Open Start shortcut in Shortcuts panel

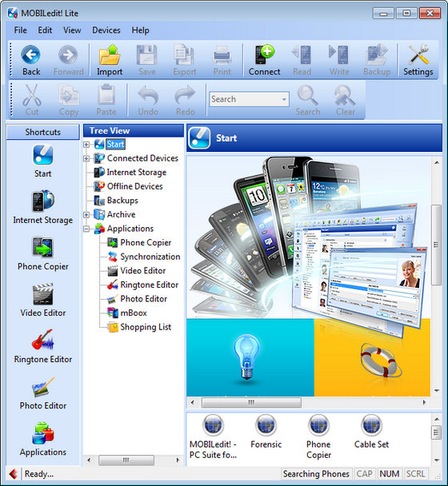43,161
